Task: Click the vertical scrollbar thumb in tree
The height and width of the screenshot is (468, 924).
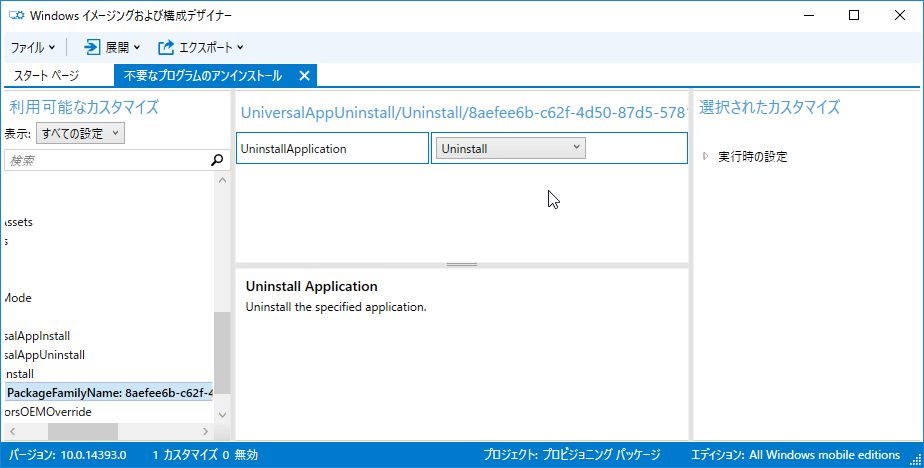Action: (222, 352)
